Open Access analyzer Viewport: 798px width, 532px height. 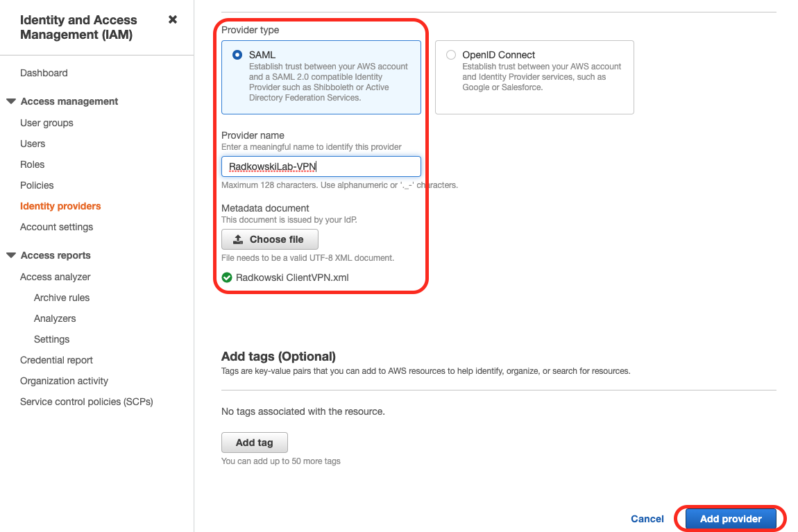pos(56,277)
